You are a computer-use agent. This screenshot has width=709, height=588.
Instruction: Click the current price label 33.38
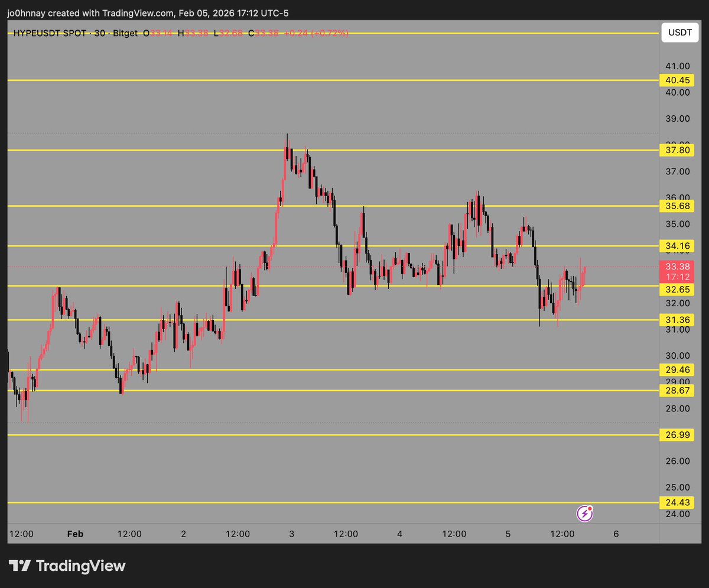[677, 266]
